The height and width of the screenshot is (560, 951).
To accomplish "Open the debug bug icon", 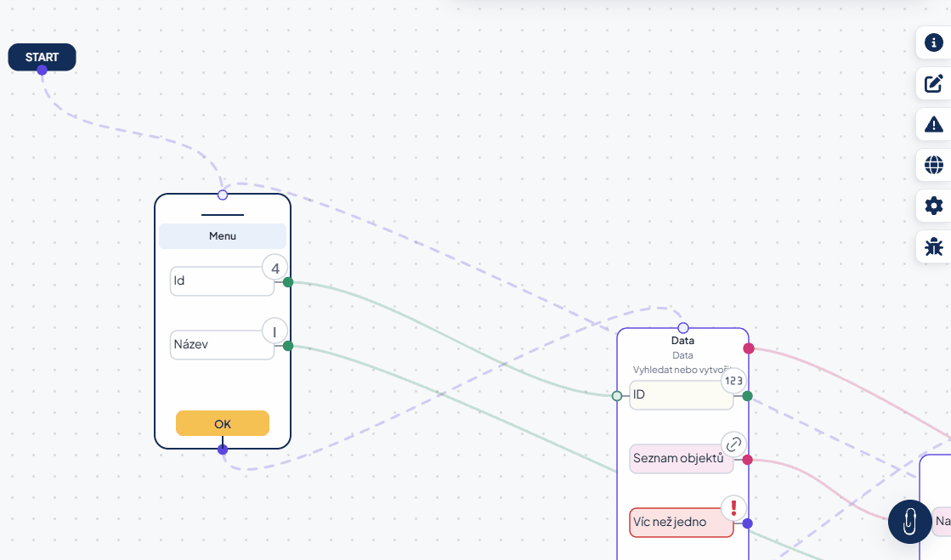I will (x=933, y=246).
